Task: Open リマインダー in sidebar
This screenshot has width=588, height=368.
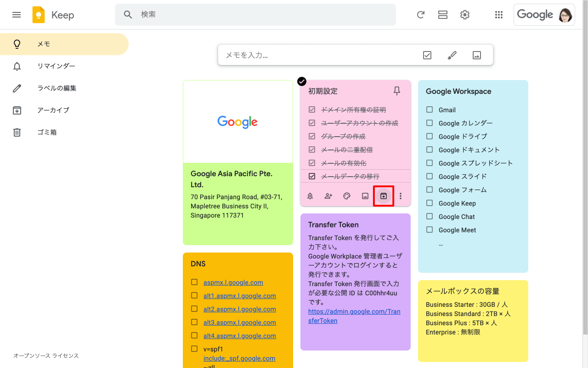Action: tap(64, 66)
